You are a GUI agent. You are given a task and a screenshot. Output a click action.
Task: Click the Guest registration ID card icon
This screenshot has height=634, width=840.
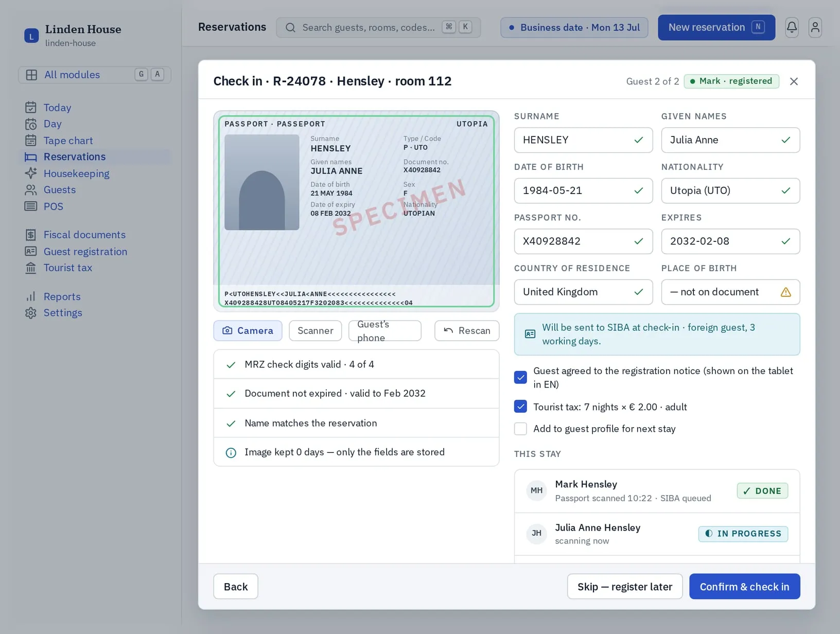31,251
